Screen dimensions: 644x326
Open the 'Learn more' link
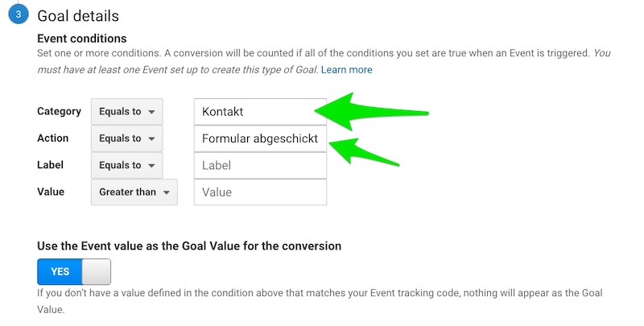tap(346, 70)
